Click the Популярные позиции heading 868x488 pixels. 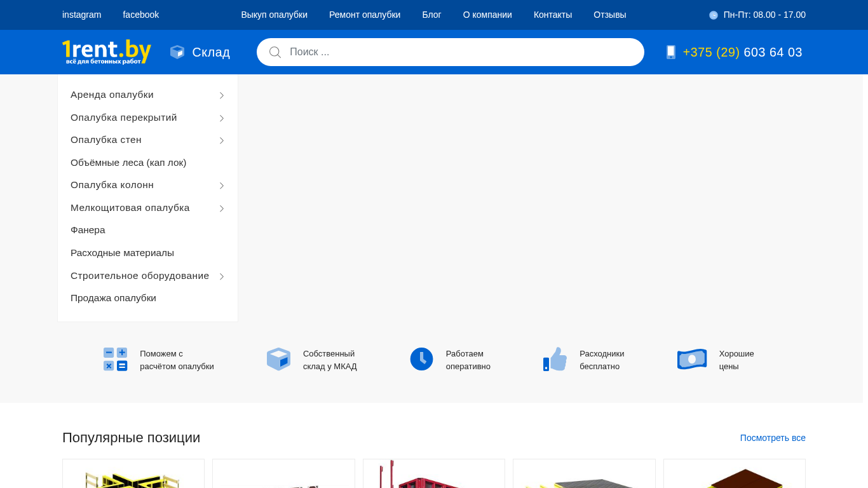click(131, 438)
